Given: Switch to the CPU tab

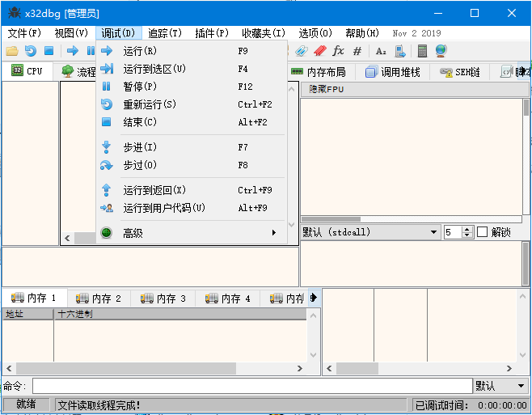Looking at the screenshot, I should [x=27, y=71].
